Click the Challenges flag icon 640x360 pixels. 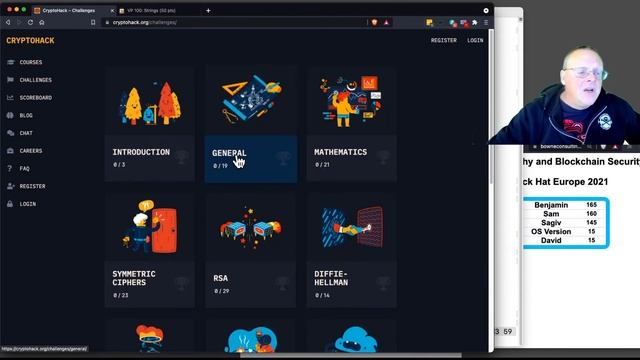pos(11,80)
